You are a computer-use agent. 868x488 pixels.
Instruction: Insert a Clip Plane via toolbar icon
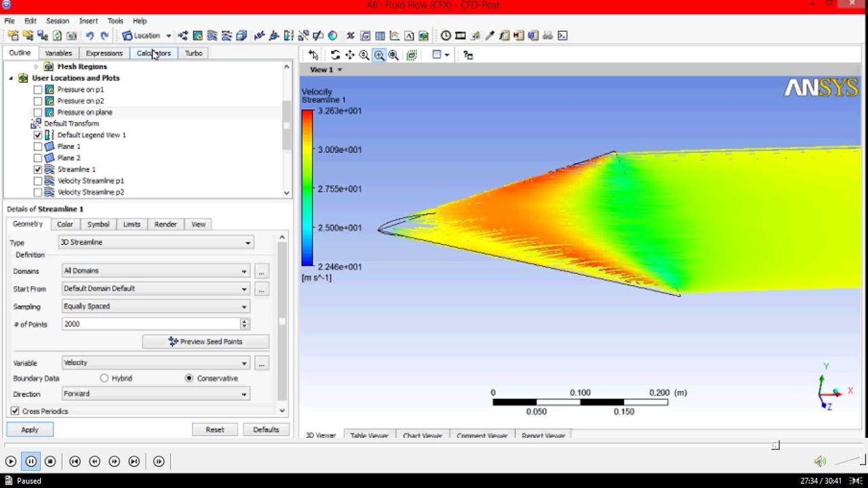317,35
